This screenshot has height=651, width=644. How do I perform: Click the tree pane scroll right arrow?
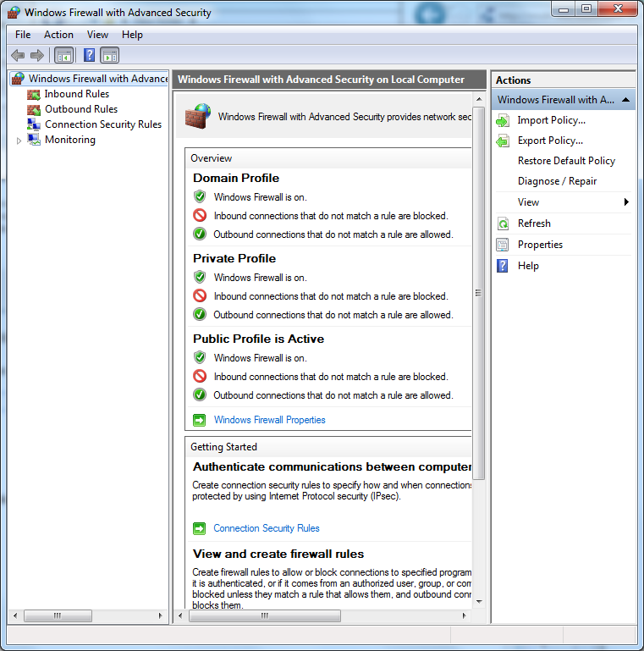[x=160, y=615]
